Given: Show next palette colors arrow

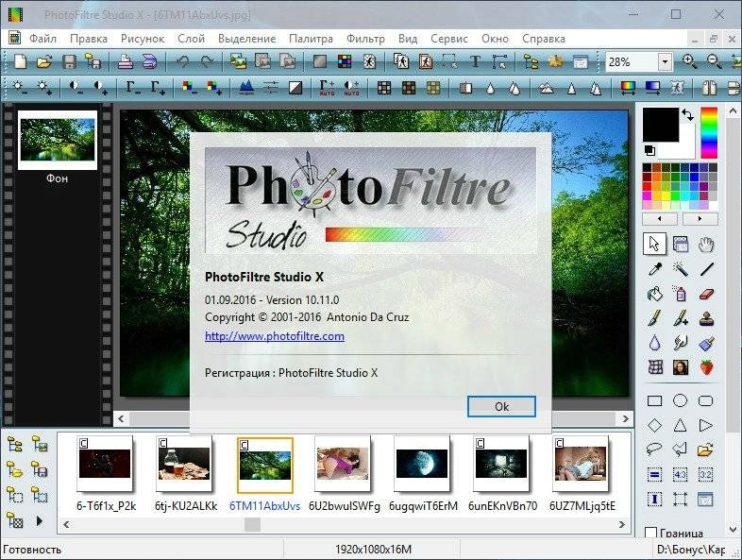Looking at the screenshot, I should [x=700, y=219].
